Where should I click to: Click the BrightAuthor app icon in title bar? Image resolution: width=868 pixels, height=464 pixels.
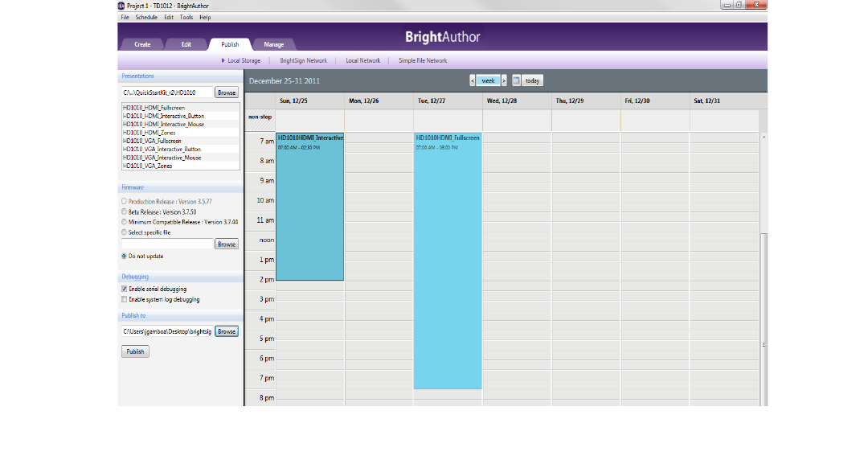pyautogui.click(x=121, y=6)
